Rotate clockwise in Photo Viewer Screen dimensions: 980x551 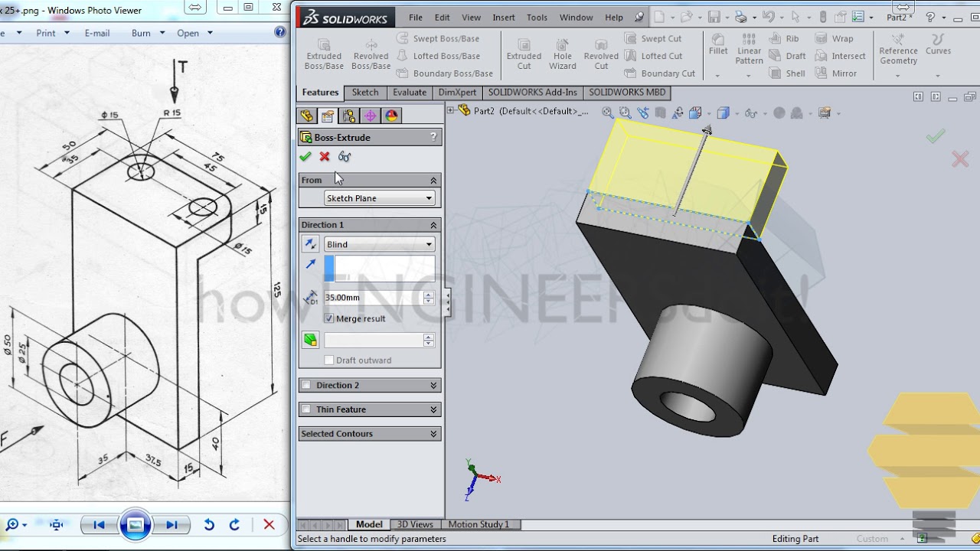pyautogui.click(x=234, y=525)
